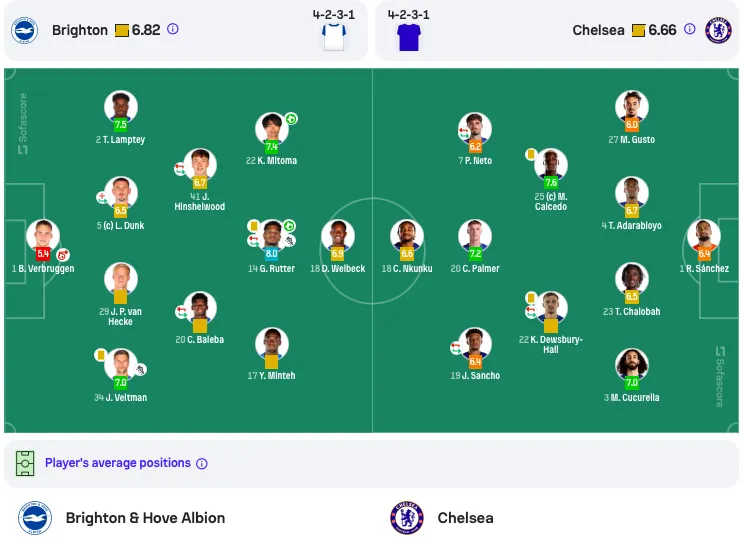Open the info icon after Player's average positions
This screenshot has height=539, width=744.
(x=202, y=464)
